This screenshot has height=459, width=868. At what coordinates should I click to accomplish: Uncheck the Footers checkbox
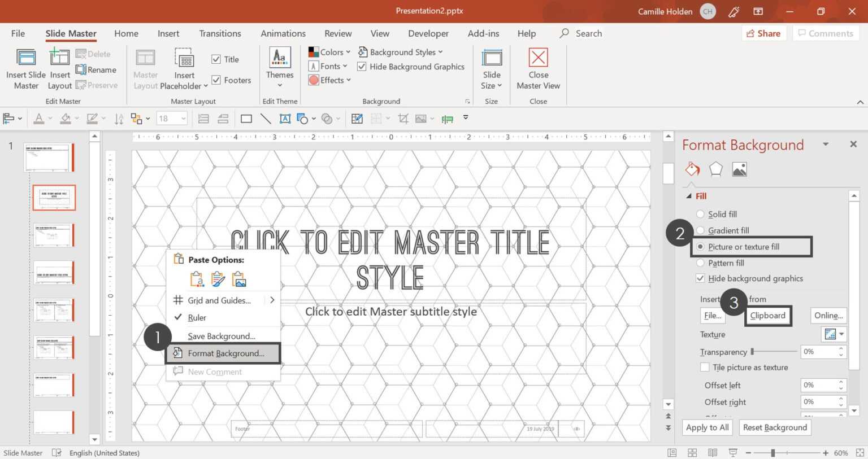216,80
